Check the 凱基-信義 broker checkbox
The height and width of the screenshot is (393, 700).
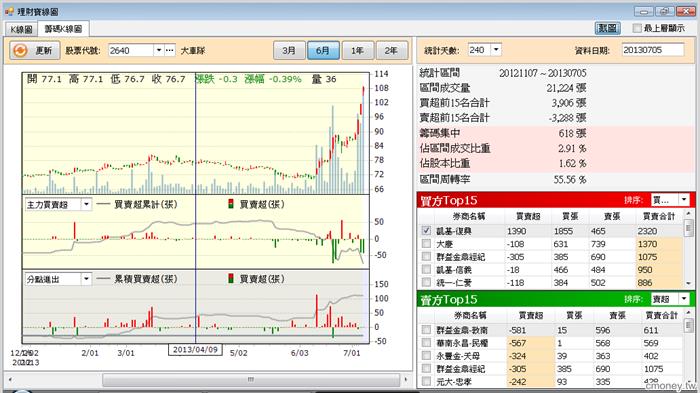[426, 269]
